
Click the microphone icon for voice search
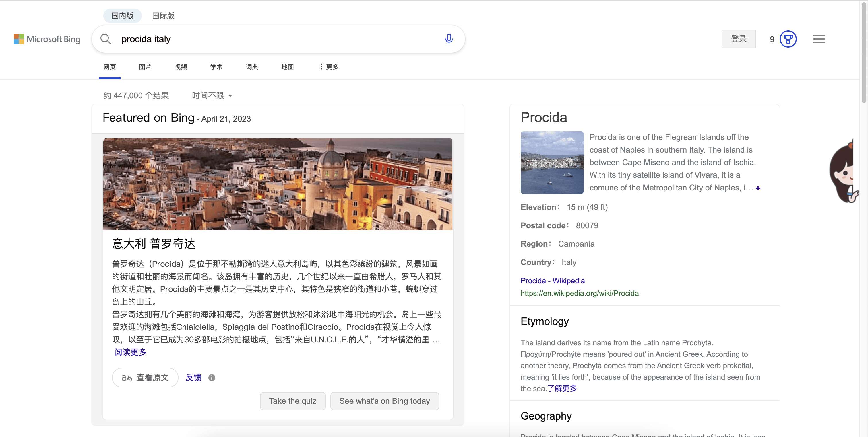(449, 39)
